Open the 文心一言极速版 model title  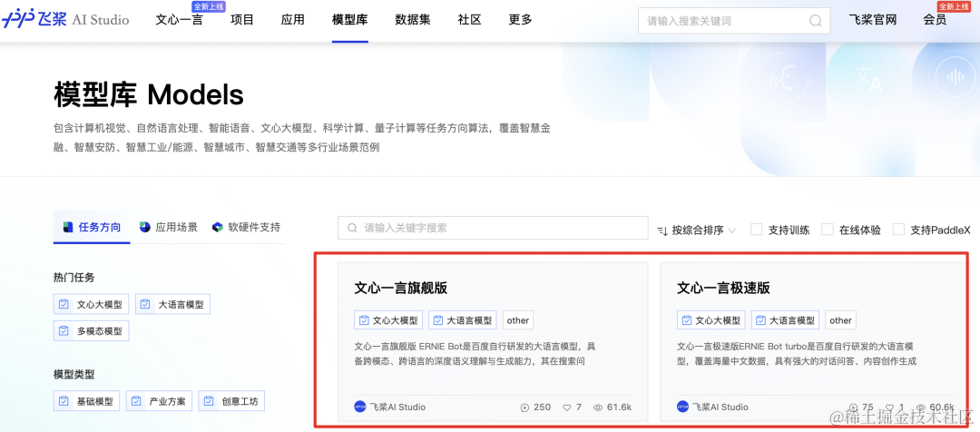pos(723,289)
